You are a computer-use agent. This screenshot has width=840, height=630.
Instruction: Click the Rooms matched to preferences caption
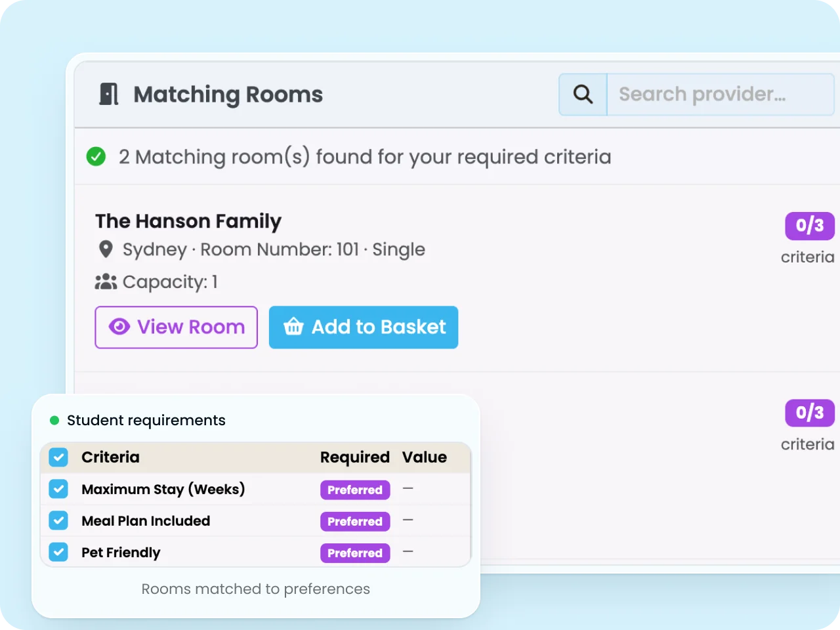pyautogui.click(x=256, y=589)
